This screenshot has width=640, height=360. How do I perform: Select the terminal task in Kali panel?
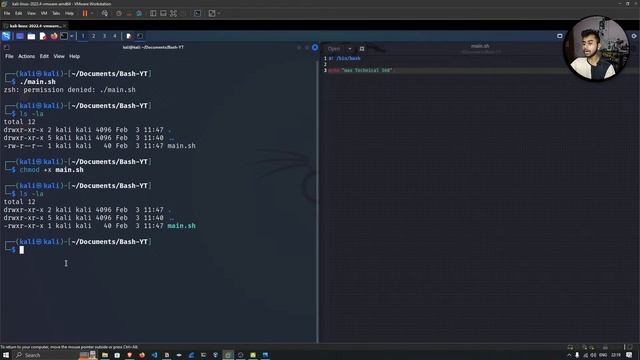click(x=140, y=36)
